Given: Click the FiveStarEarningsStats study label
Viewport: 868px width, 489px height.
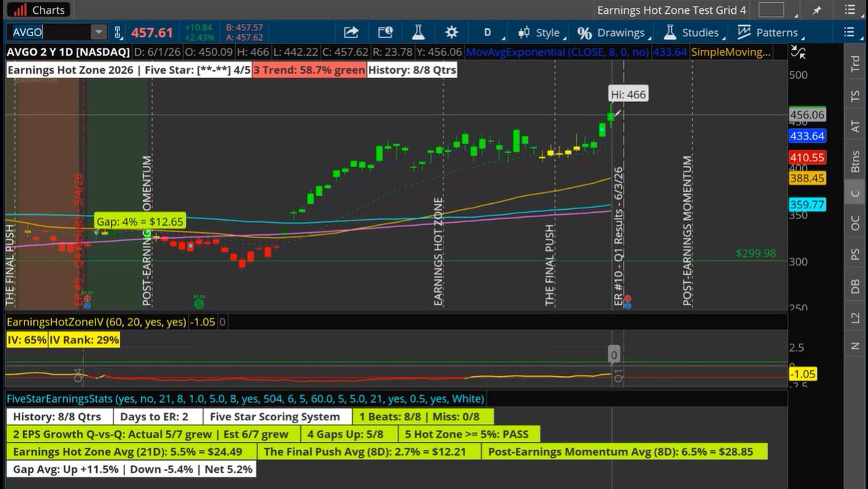Looking at the screenshot, I should (x=244, y=398).
